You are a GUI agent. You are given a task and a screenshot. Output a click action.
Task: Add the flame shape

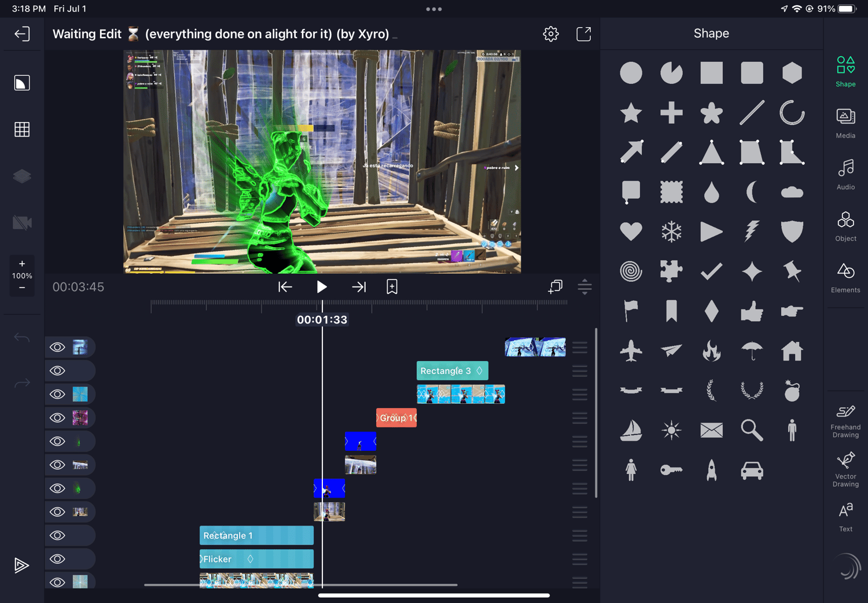[711, 351]
